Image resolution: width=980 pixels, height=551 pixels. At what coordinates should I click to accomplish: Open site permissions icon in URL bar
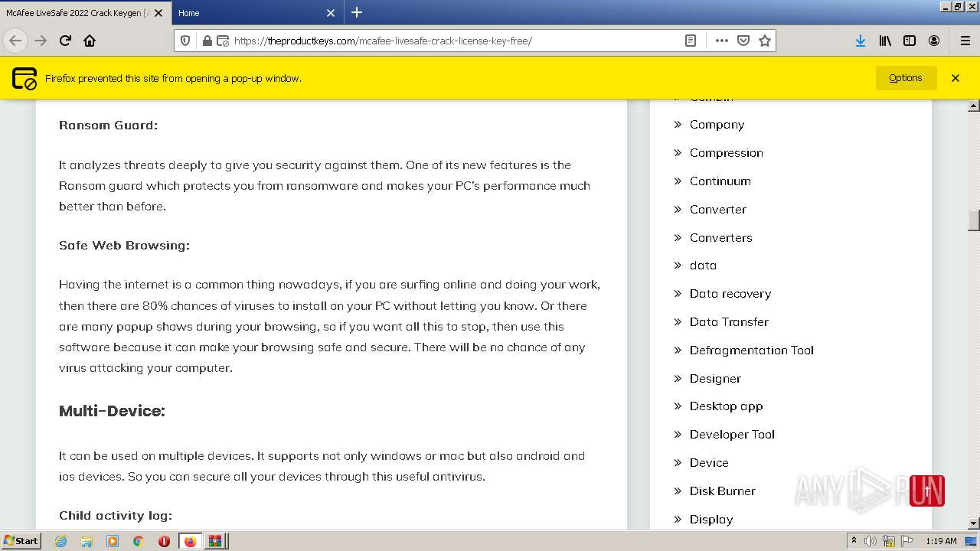point(223,41)
